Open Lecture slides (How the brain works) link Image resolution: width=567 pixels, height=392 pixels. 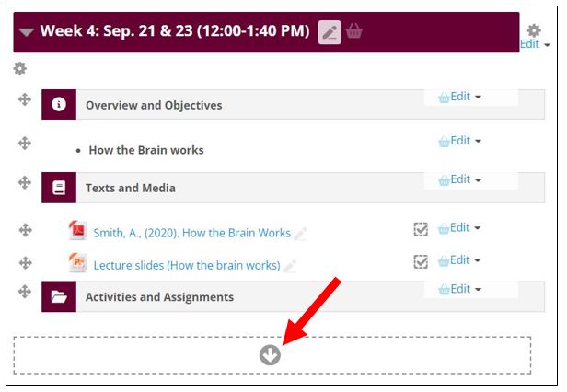click(187, 265)
